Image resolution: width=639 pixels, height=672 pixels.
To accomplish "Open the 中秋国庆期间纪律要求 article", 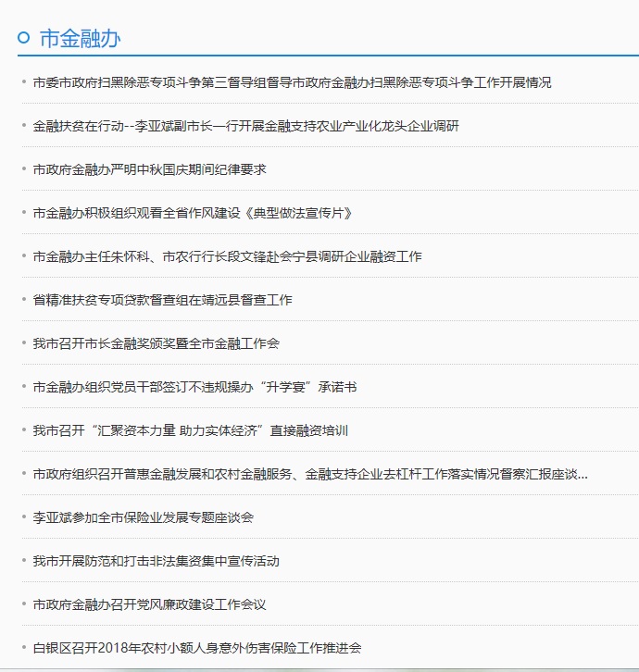I will coord(149,169).
